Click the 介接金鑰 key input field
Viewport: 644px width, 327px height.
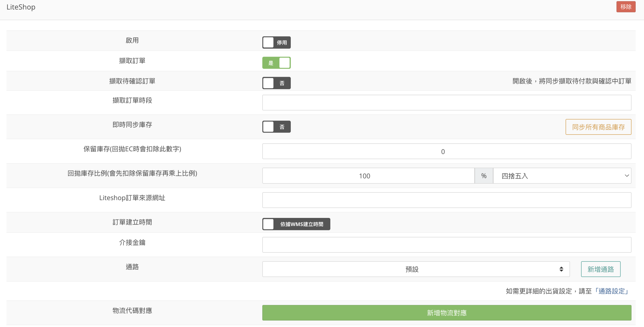[447, 245]
